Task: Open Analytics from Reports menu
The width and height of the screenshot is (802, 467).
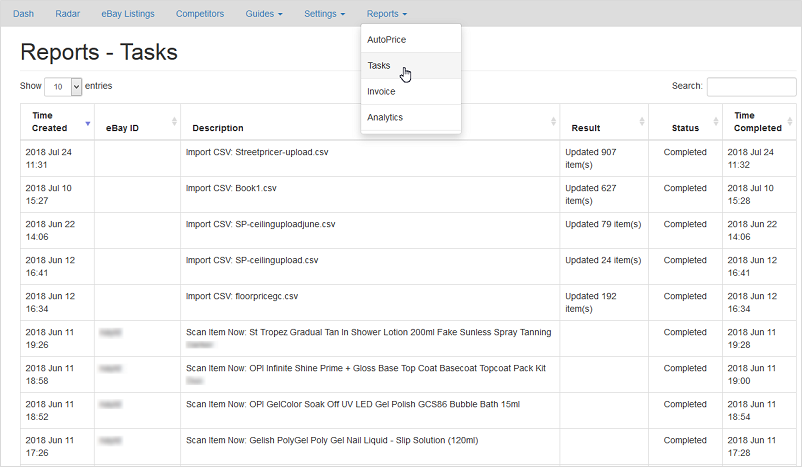Action: [385, 117]
